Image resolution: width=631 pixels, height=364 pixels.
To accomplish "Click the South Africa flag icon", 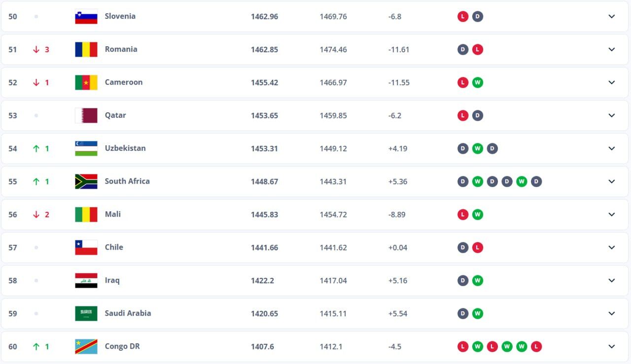I will (86, 181).
